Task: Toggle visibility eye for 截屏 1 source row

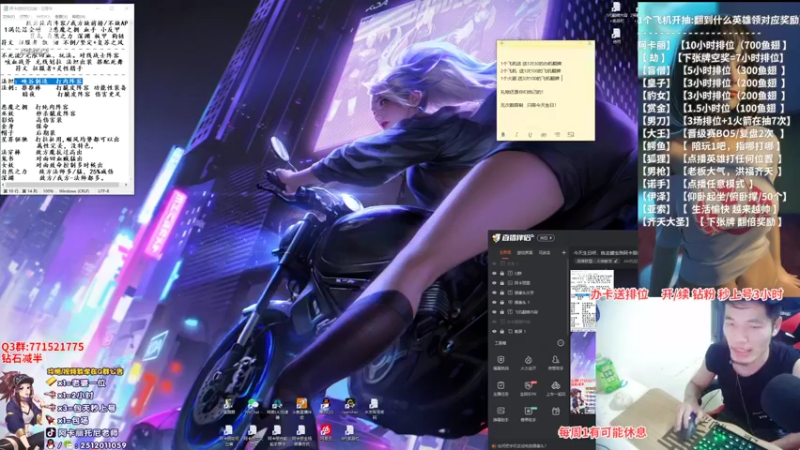Action: [x=494, y=331]
